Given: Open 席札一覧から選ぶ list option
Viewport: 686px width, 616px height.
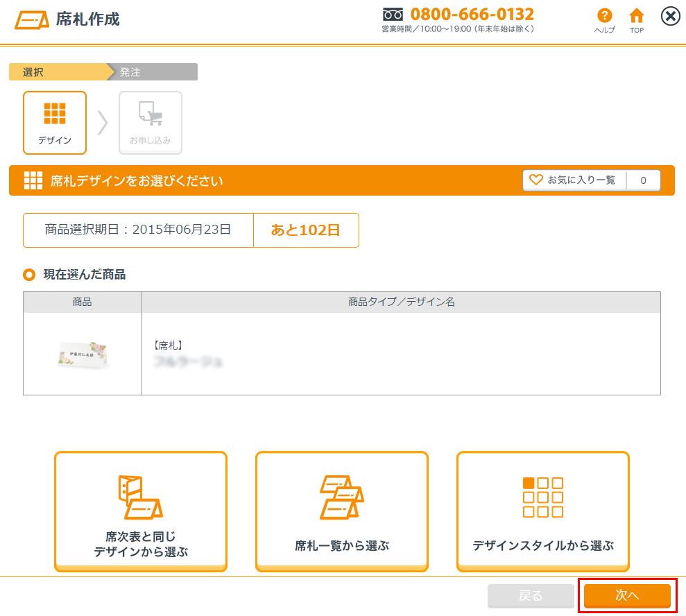Looking at the screenshot, I should click(x=342, y=511).
